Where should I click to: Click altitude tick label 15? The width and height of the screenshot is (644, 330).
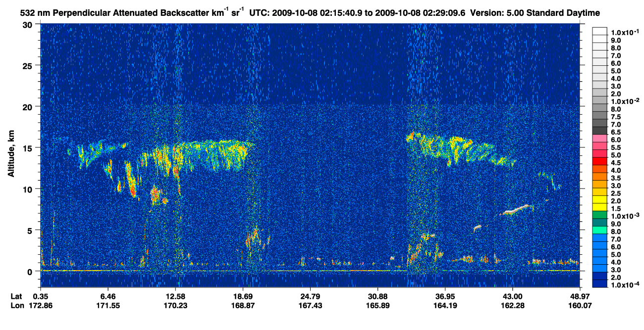28,147
